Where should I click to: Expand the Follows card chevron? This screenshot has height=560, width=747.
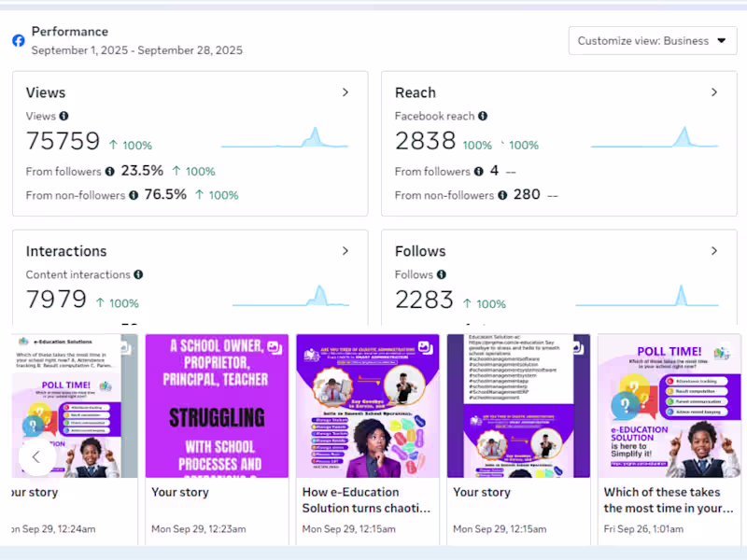tap(714, 251)
